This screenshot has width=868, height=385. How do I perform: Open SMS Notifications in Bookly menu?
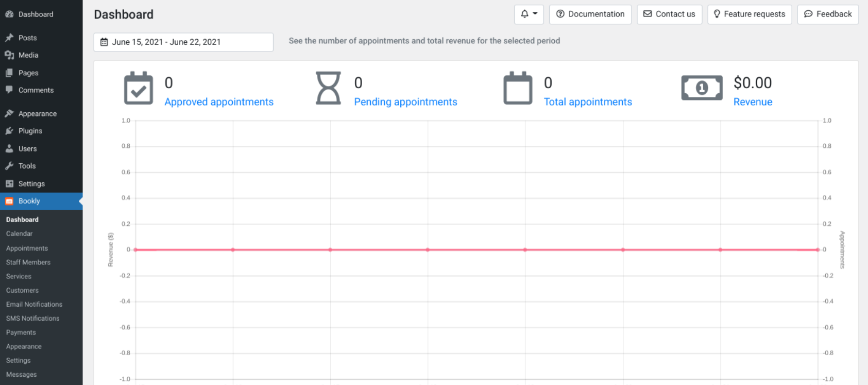tap(33, 319)
